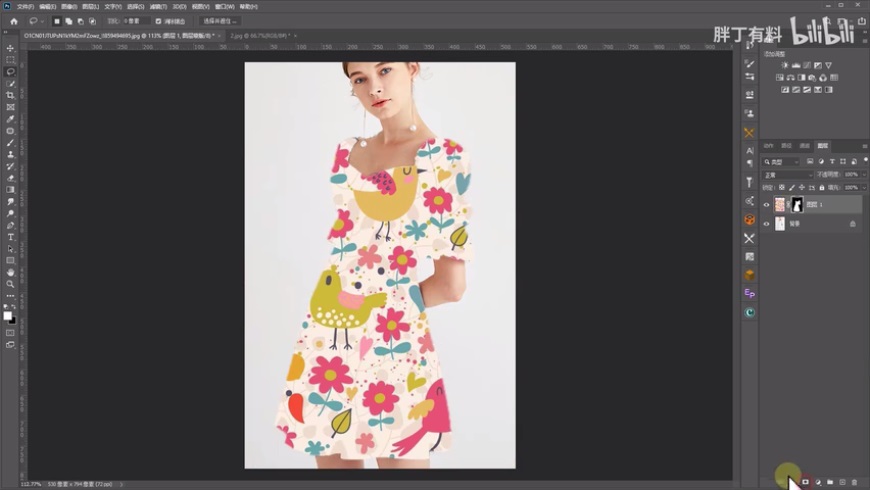The width and height of the screenshot is (870, 490).
Task: Open the Fill value dropdown arrow
Action: click(x=864, y=188)
